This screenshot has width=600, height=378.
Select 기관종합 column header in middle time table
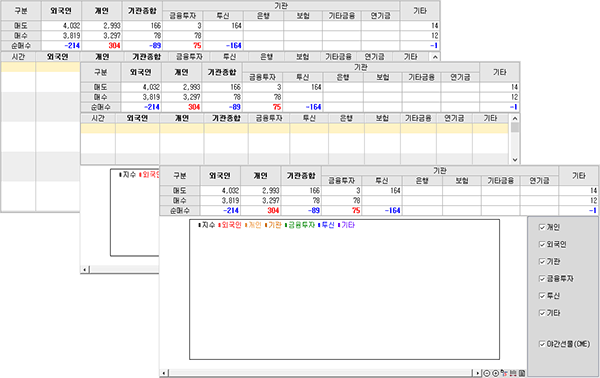226,118
